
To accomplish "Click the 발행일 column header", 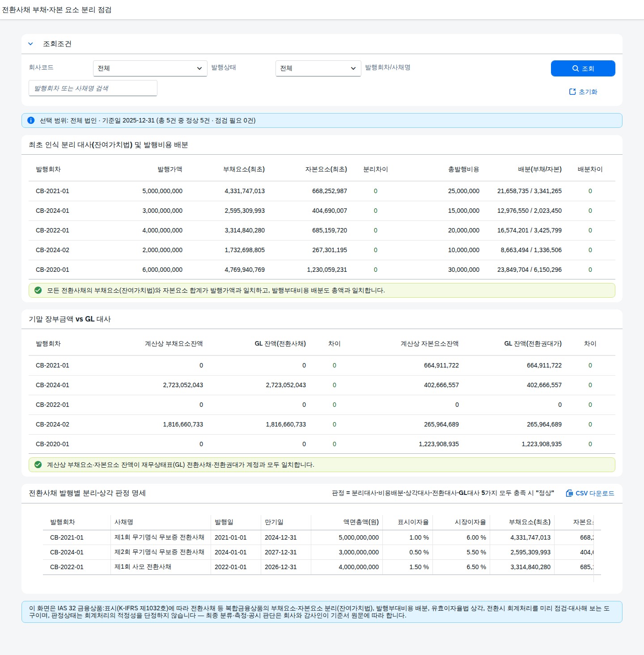I will [224, 522].
